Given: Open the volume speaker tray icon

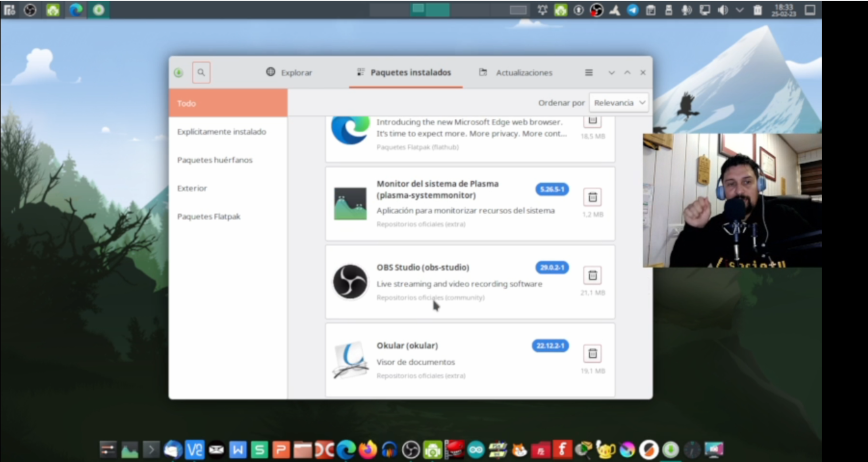Looking at the screenshot, I should pyautogui.click(x=722, y=10).
